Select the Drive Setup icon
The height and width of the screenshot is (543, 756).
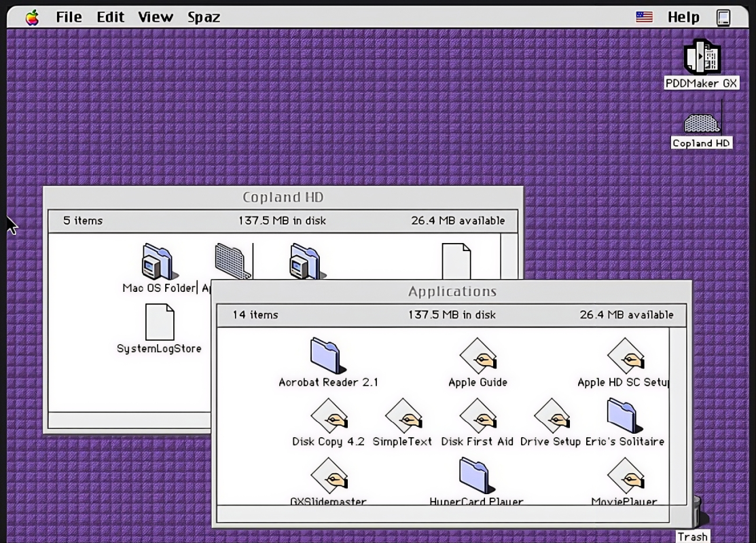coord(552,415)
